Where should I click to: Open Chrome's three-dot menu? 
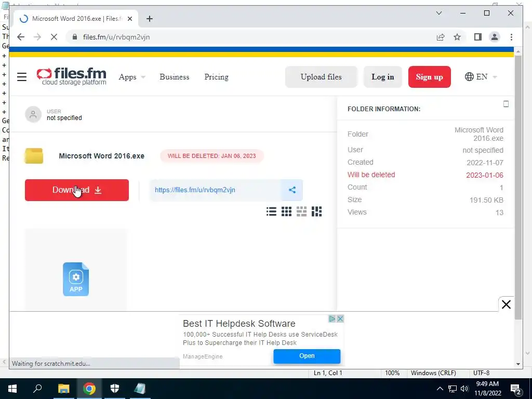point(511,37)
